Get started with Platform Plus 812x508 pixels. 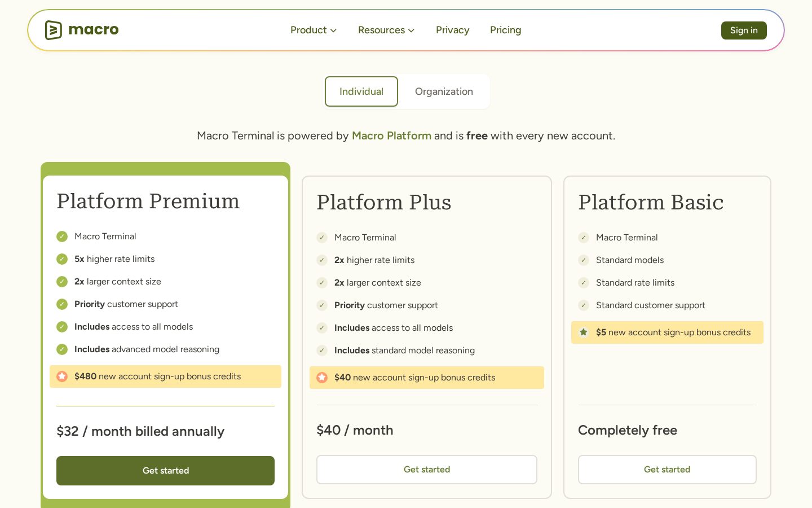click(427, 470)
